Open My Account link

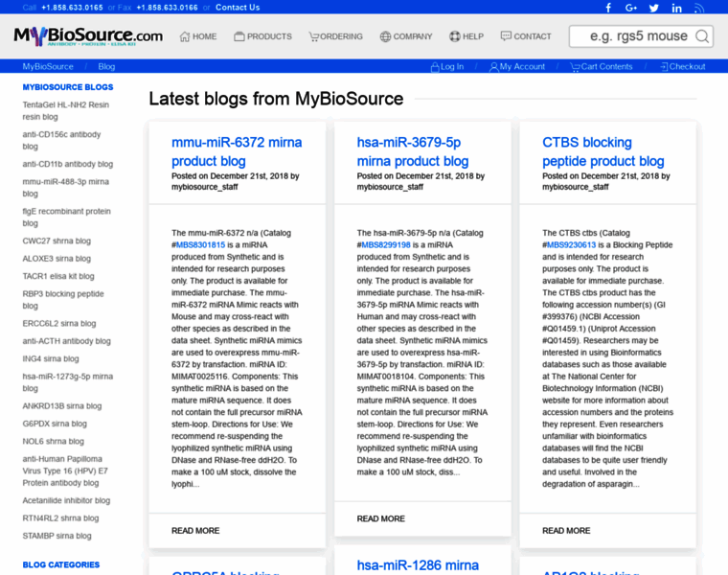517,66
